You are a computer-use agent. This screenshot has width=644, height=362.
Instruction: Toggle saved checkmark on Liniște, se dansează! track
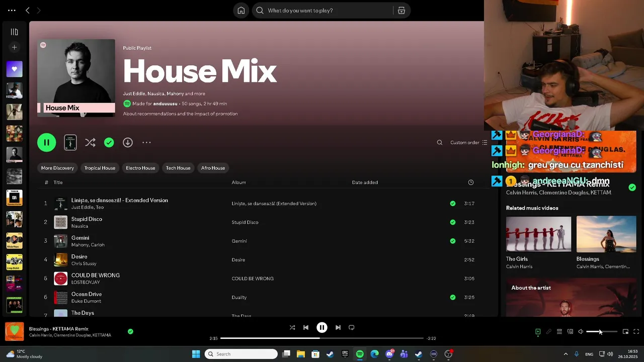pos(453,204)
